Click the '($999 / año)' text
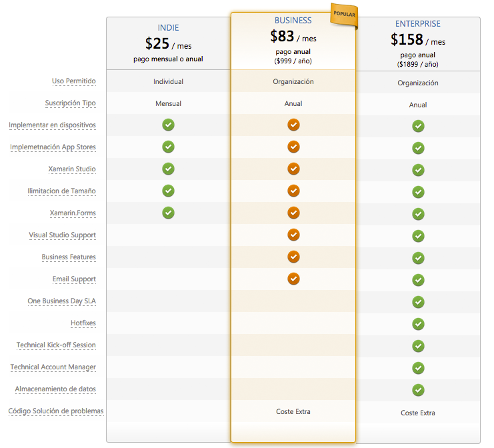494x448 pixels. (293, 61)
